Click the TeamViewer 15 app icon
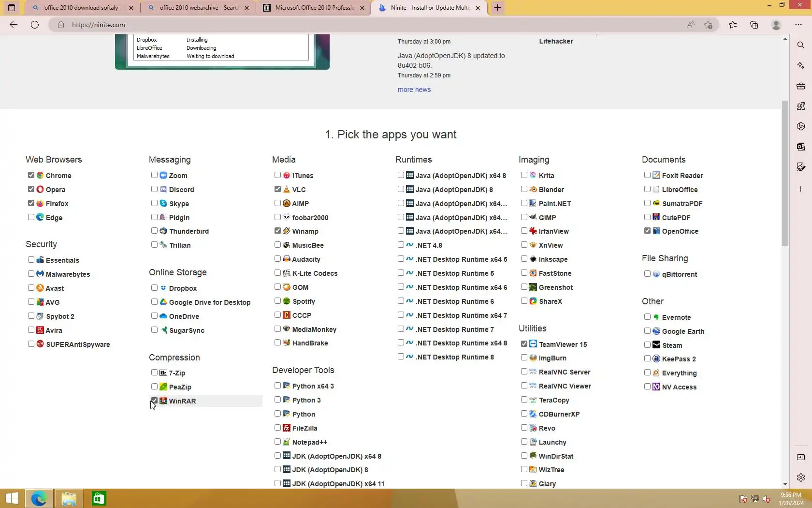Image resolution: width=812 pixels, height=508 pixels. click(x=533, y=344)
